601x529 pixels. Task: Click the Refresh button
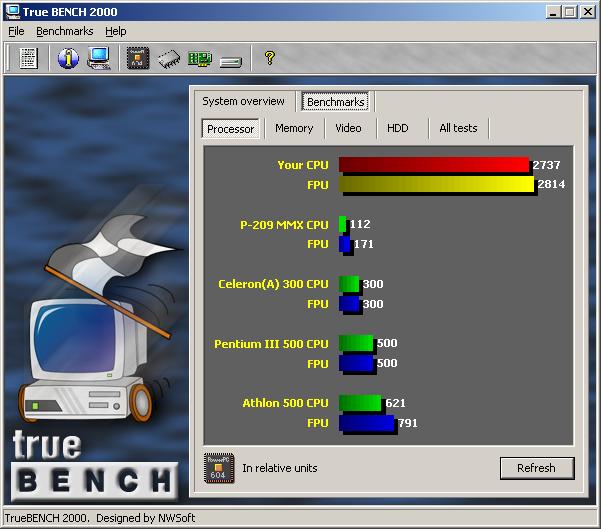tap(537, 468)
